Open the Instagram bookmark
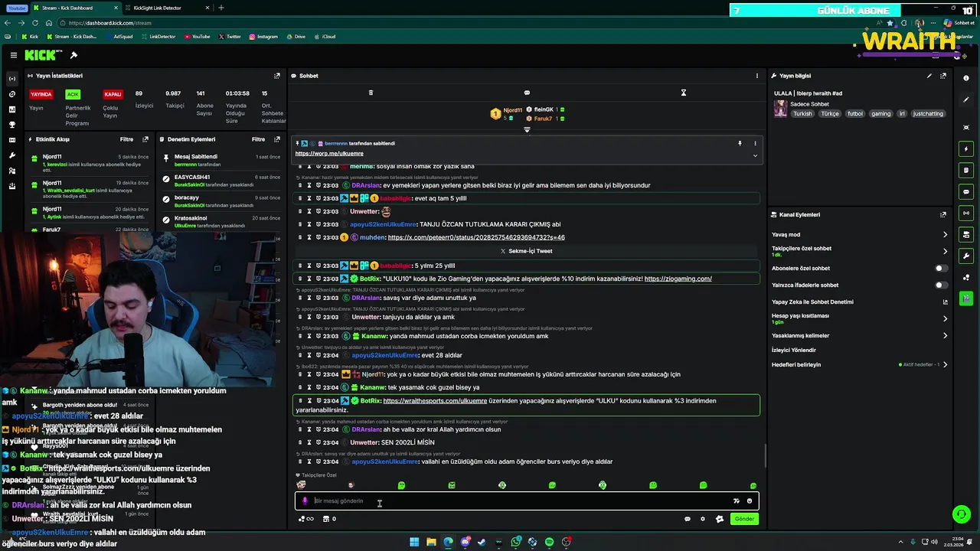Screen dimensions: 980x551 pyautogui.click(x=263, y=37)
